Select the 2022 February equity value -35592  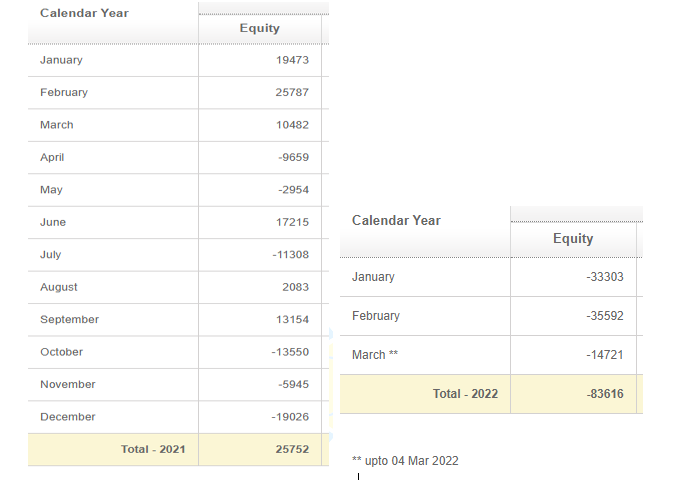click(605, 316)
